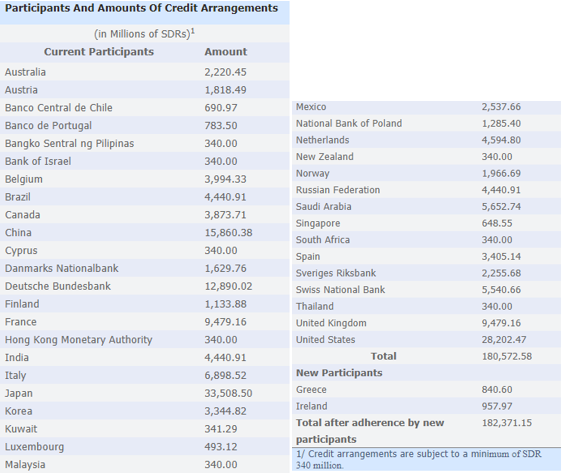Click the 'New Zealand' entry
The height and width of the screenshot is (476, 564).
point(325,157)
